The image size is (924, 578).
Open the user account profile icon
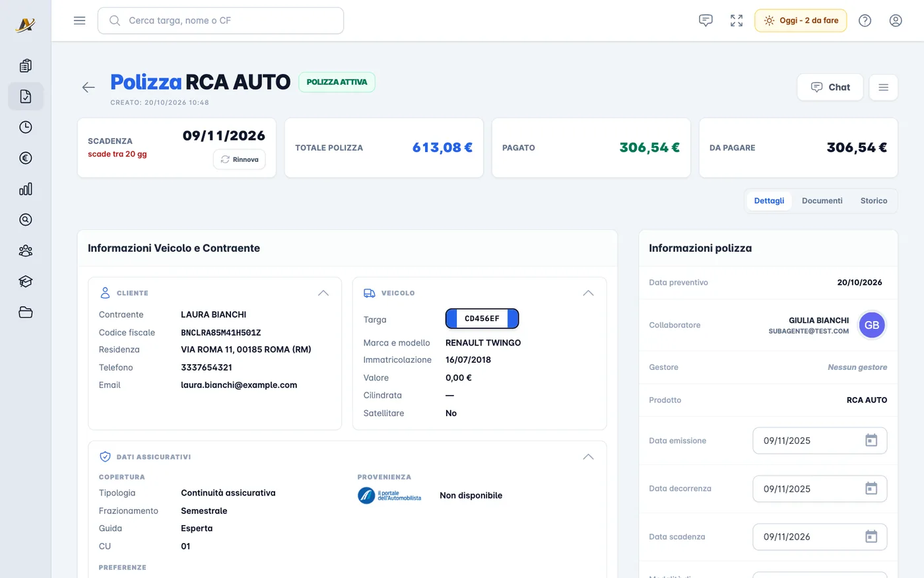point(896,20)
